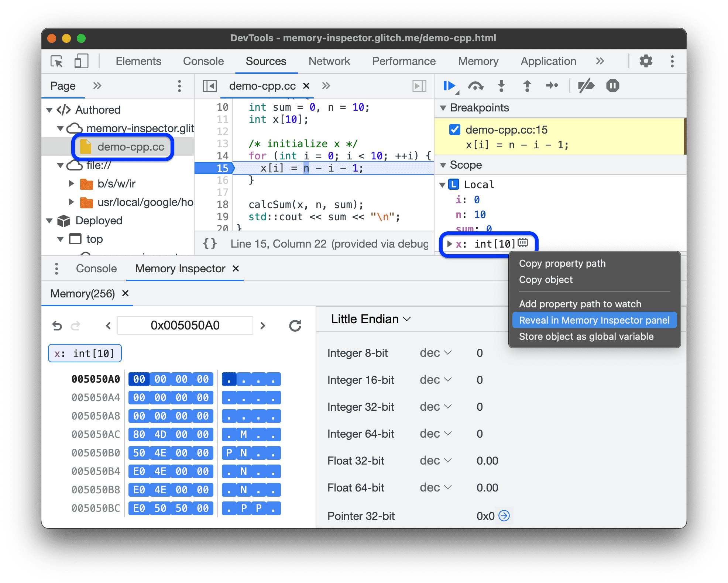This screenshot has width=728, height=583.
Task: Expand the x: int[10] variable entry
Action: (x=449, y=242)
